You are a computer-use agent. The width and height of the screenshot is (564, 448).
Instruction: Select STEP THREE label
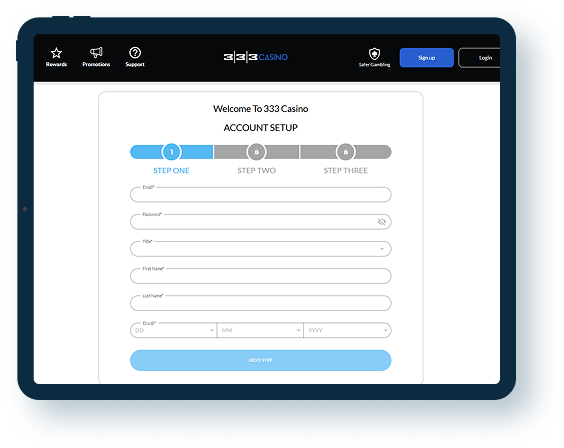click(345, 171)
